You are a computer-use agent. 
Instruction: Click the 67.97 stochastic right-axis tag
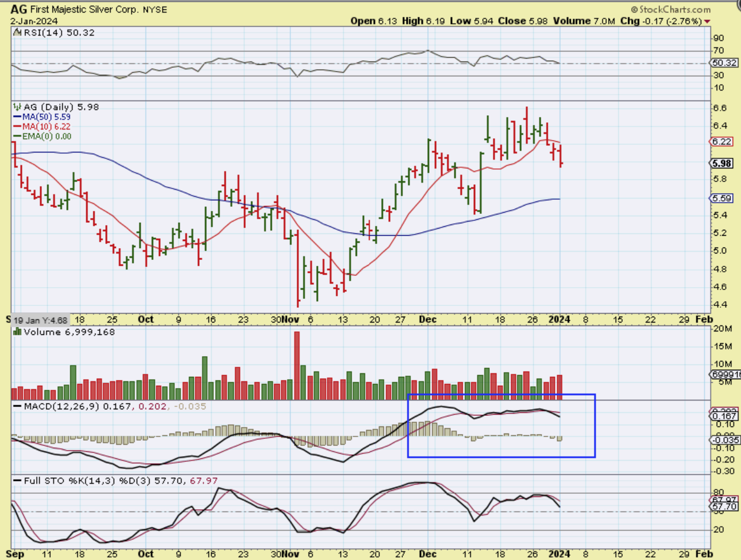click(724, 500)
